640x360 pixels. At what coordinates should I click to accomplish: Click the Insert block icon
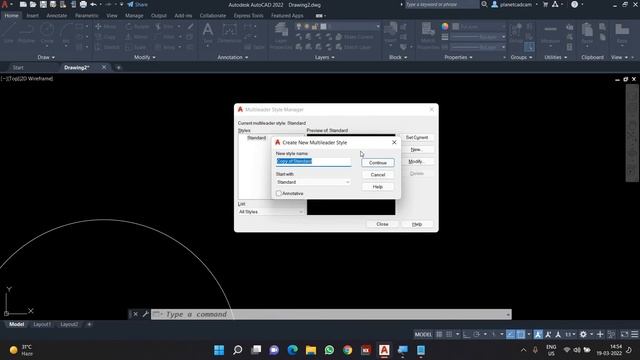coord(391,33)
